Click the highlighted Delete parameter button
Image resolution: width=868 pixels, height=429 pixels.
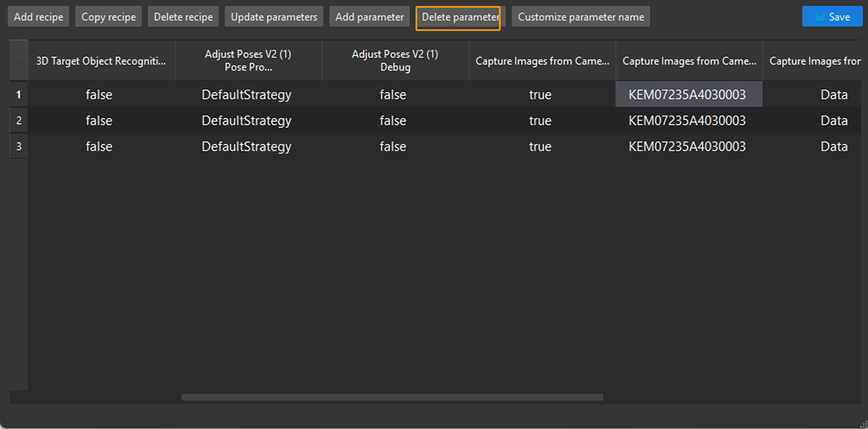point(458,17)
